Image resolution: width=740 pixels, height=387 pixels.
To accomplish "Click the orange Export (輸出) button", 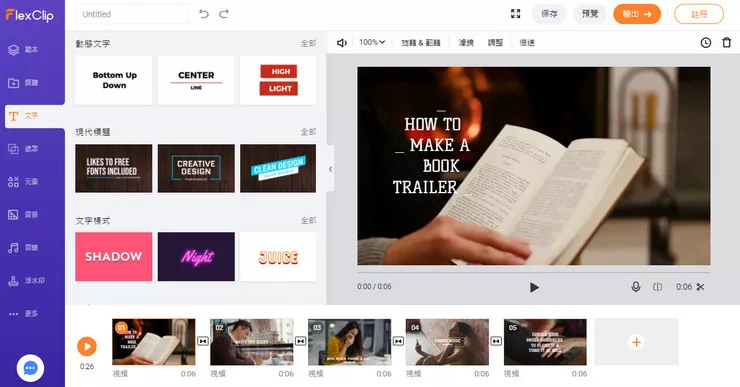I will click(x=637, y=14).
